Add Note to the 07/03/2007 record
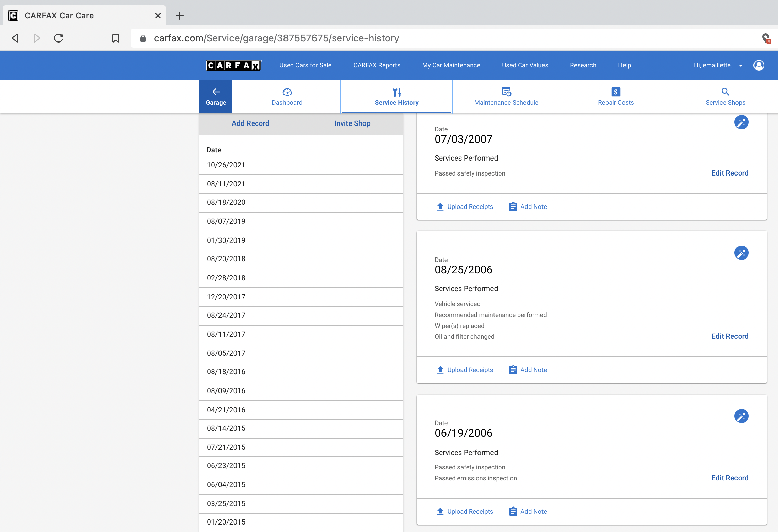The width and height of the screenshot is (778, 532). [528, 207]
